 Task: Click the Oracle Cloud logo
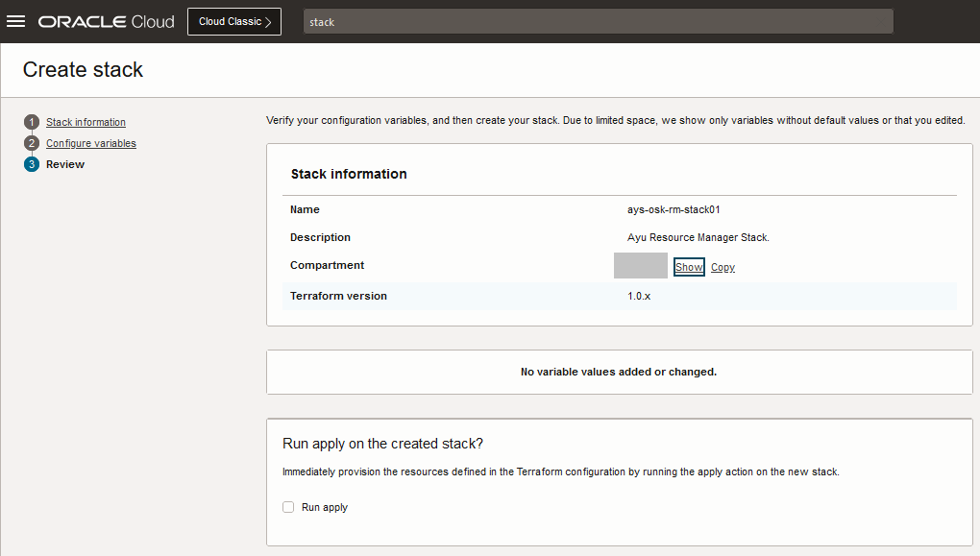pos(107,21)
